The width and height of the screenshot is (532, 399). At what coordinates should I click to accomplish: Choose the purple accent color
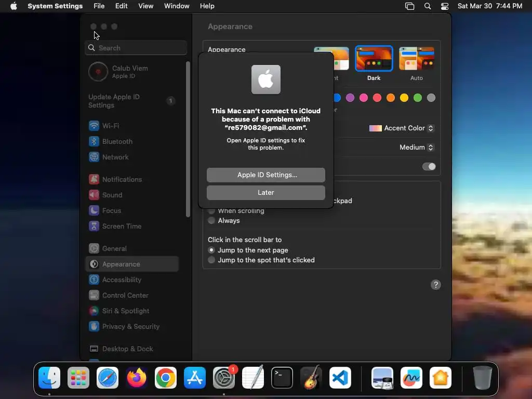[x=350, y=98]
